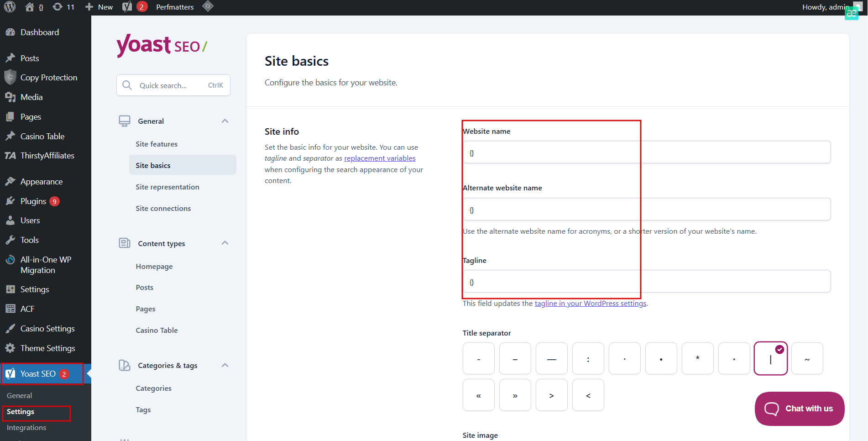Go to Site representation settings
Screen dimensions: 868x441
pos(167,187)
